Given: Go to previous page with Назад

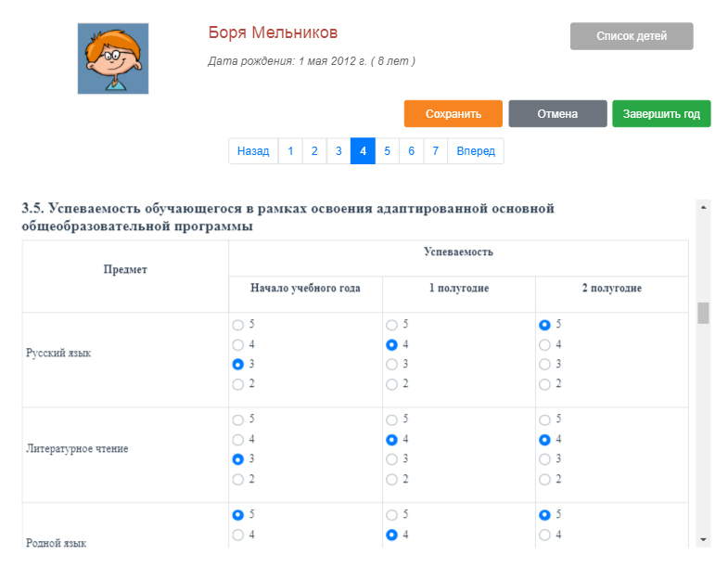Looking at the screenshot, I should tap(253, 151).
